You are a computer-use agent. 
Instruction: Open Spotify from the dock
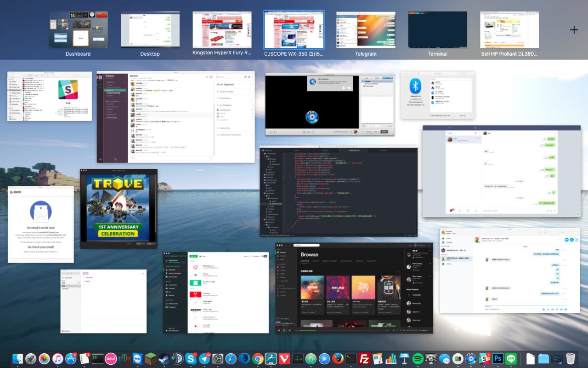point(418,359)
